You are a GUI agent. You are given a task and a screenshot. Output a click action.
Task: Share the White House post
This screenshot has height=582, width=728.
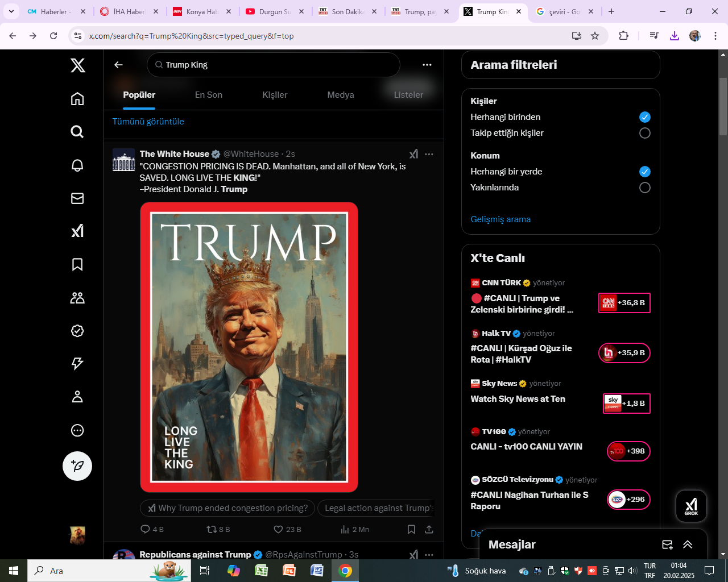tap(429, 529)
